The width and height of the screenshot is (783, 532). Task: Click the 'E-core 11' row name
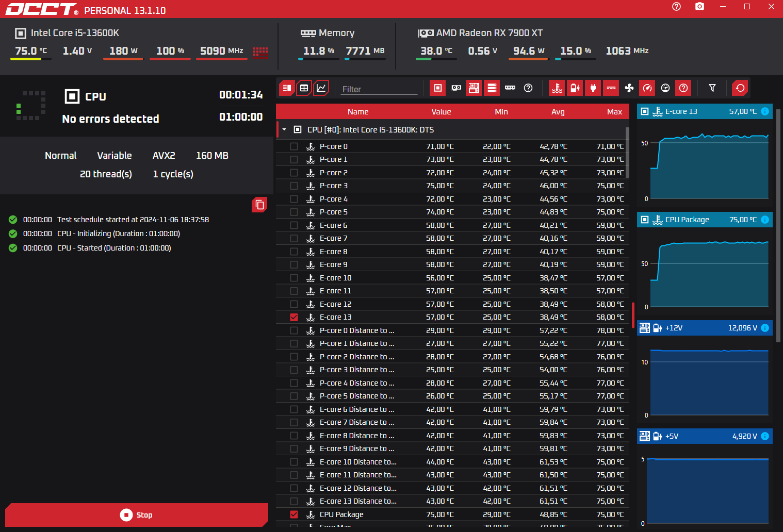pos(335,291)
